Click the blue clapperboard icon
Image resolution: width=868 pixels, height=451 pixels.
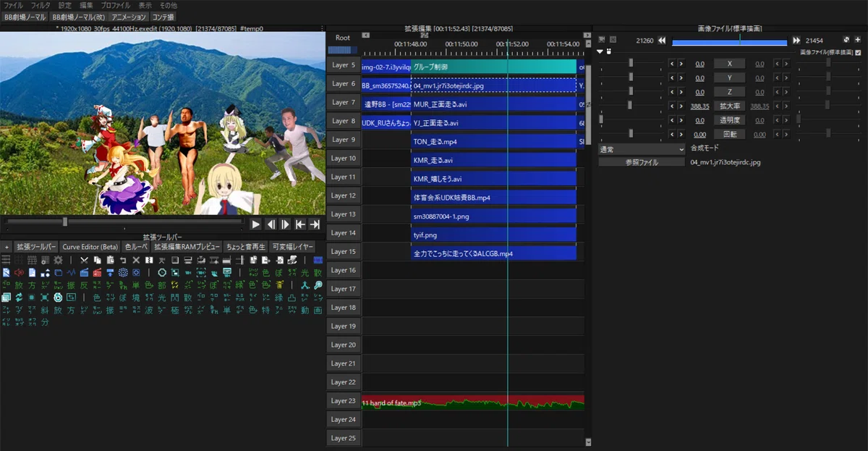pyautogui.click(x=84, y=272)
